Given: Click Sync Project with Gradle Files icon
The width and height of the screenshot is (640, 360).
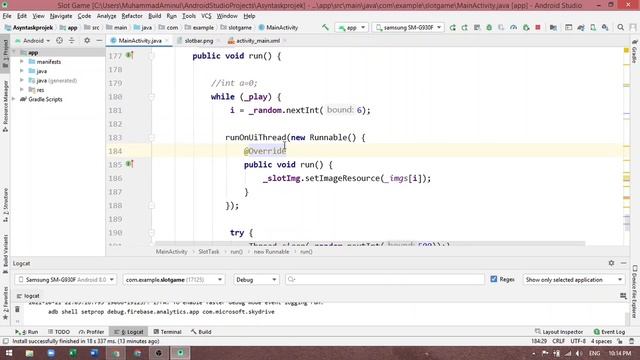Looking at the screenshot, I should 581,27.
